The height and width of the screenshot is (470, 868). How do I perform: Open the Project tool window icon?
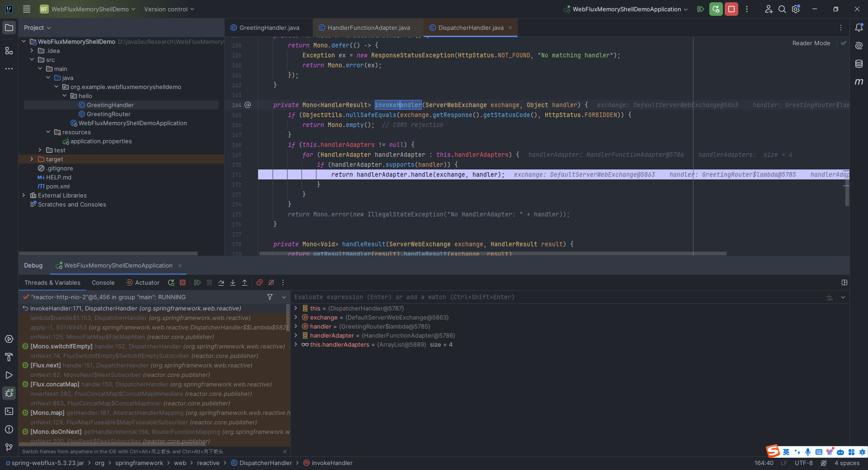[x=9, y=28]
